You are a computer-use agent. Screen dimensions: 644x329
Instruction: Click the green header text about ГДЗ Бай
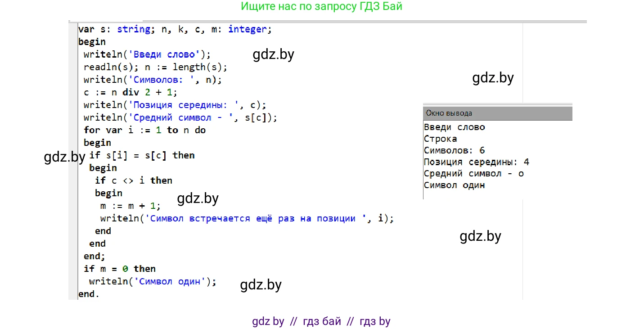(321, 7)
